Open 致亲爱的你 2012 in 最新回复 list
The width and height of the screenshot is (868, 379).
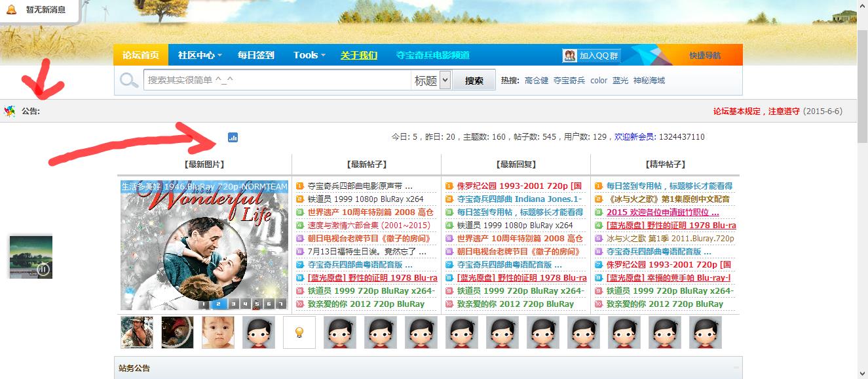click(516, 304)
